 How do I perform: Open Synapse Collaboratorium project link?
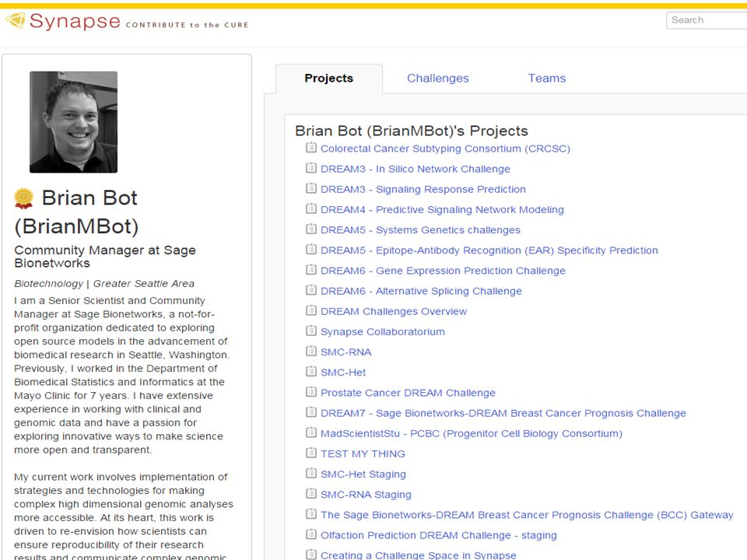click(383, 332)
